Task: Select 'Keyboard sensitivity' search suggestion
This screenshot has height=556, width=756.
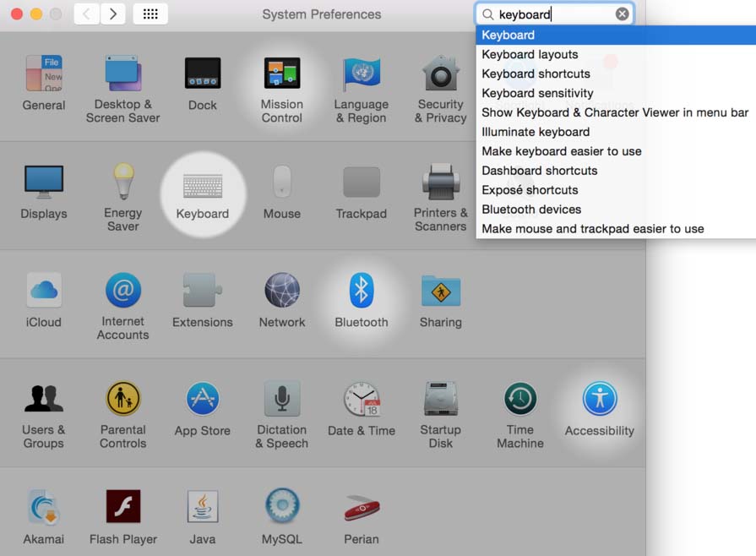Action: pyautogui.click(x=616, y=93)
